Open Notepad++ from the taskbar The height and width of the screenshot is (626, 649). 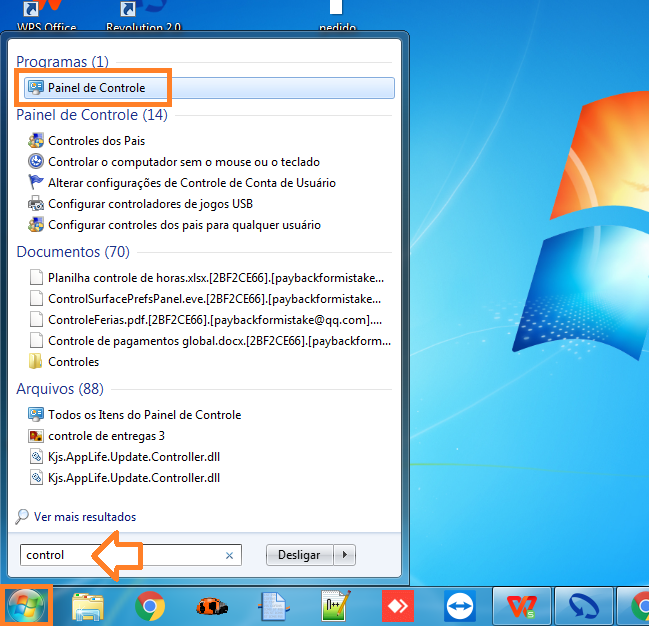coord(336,606)
